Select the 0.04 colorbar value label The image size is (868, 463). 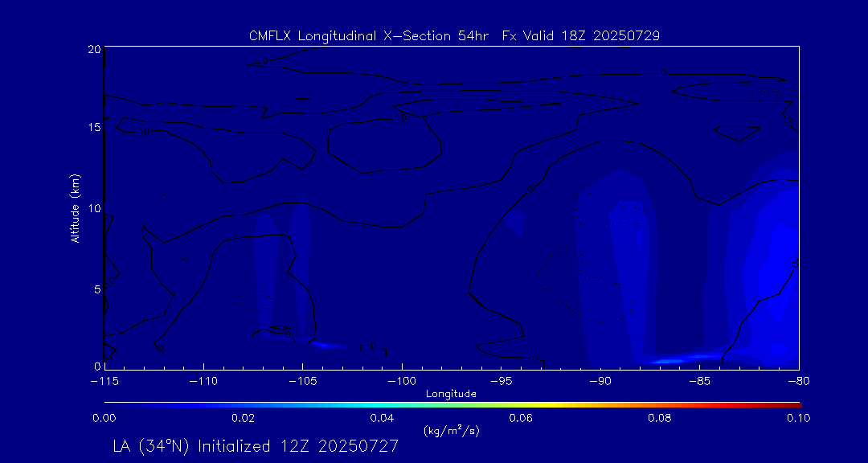pyautogui.click(x=382, y=418)
